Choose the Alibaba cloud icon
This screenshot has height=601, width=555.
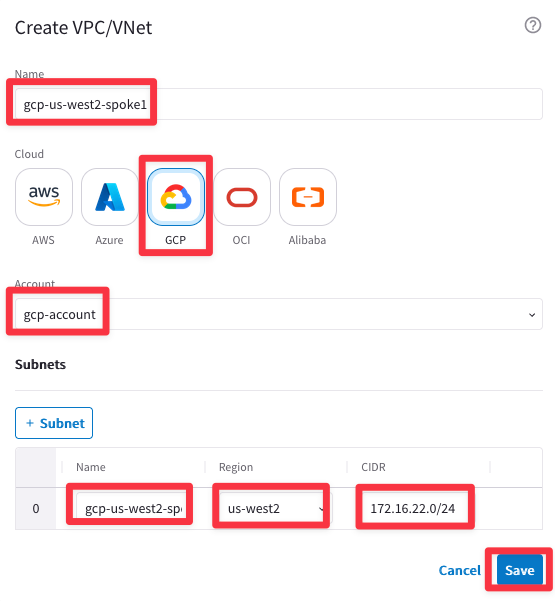308,197
